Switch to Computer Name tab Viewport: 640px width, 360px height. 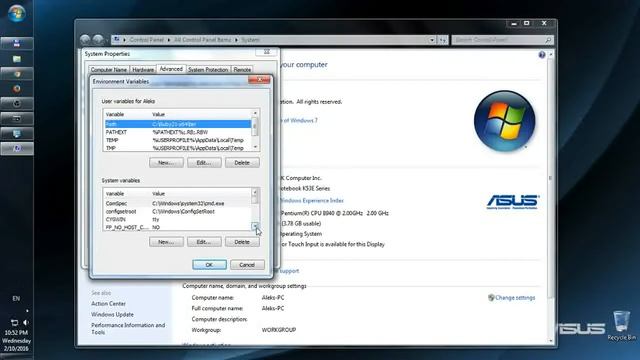click(109, 70)
